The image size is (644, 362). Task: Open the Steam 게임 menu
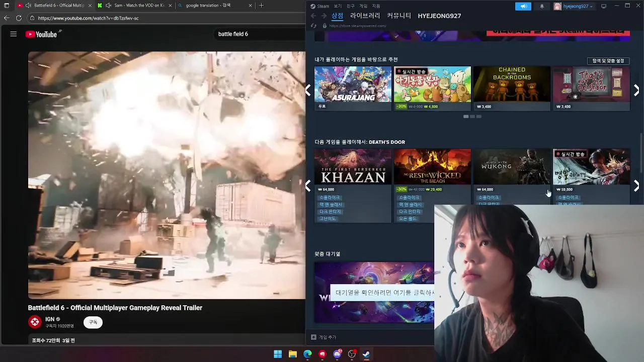coord(363,6)
